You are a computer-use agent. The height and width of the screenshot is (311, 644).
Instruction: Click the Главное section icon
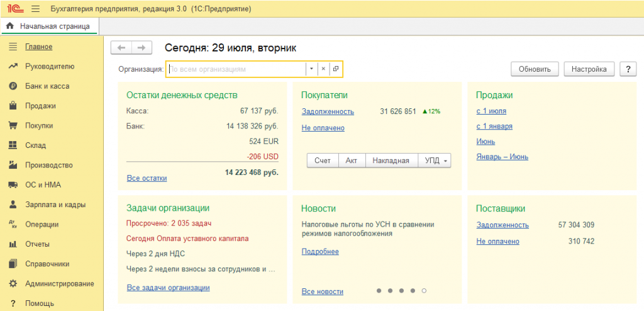13,47
